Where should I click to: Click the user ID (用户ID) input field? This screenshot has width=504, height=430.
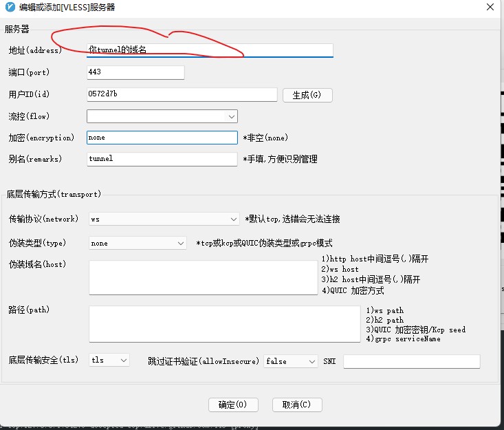coord(182,94)
